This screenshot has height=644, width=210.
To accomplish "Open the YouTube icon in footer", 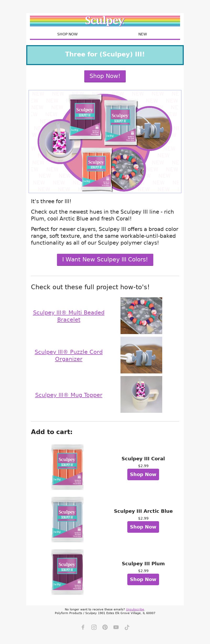I will click(116, 627).
